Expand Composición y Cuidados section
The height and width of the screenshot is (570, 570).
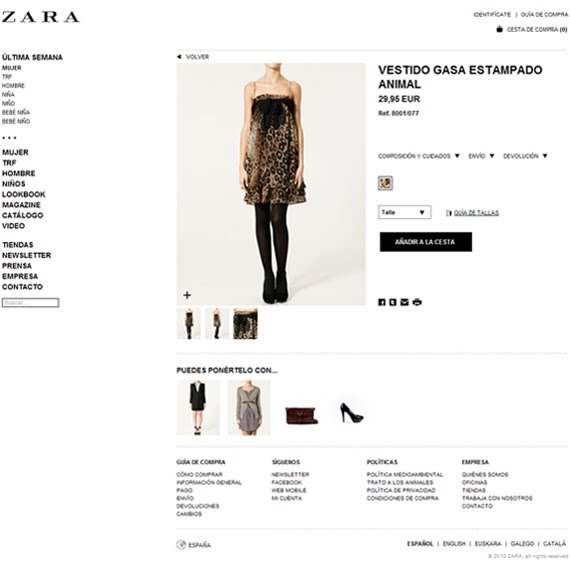click(418, 156)
